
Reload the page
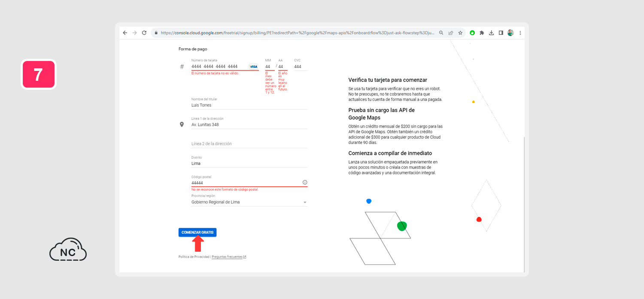click(144, 33)
